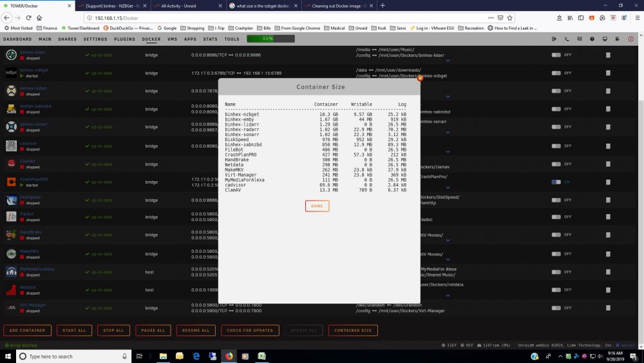
Task: Toggle autostart for Netdata
Action: coord(556,290)
